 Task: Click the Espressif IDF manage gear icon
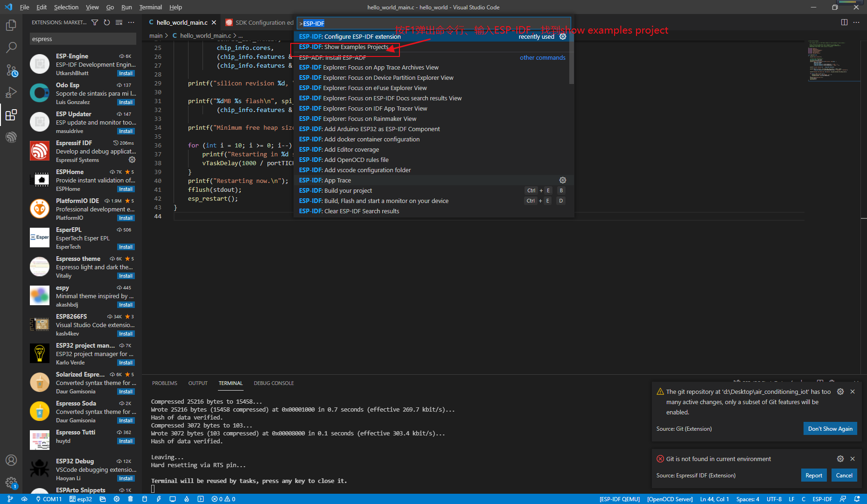(x=132, y=160)
